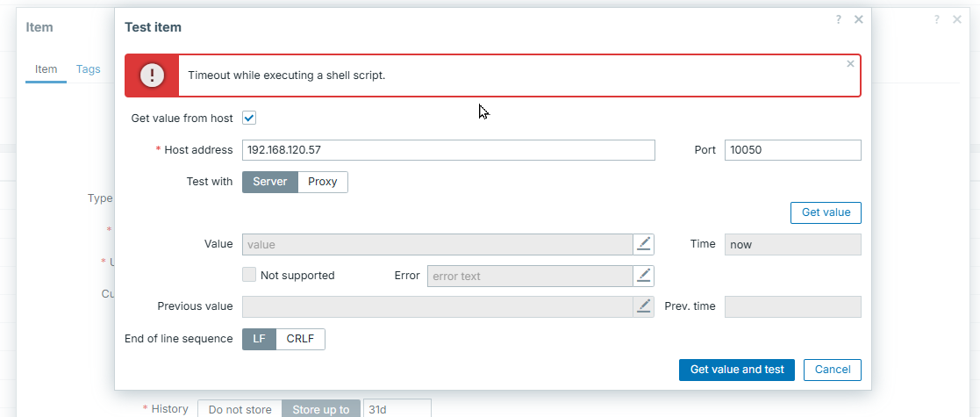Open the Item tab

46,69
